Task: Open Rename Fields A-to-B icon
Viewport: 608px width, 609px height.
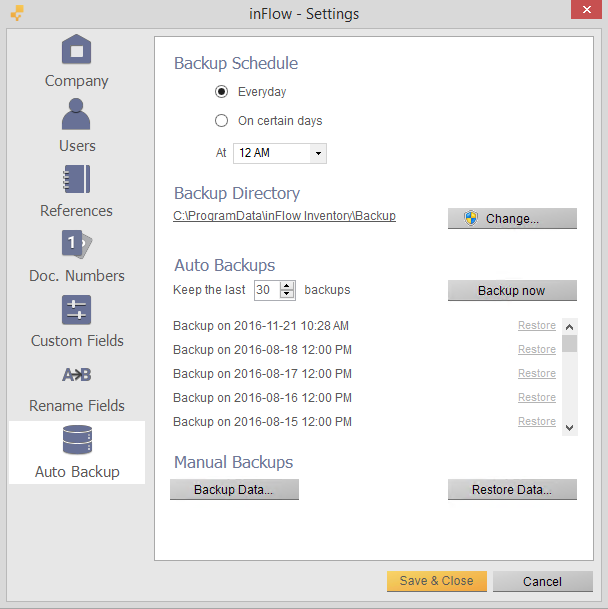Action: click(77, 375)
